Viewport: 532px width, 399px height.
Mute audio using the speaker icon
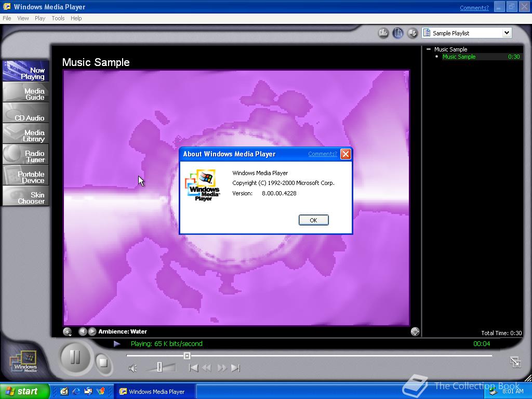coord(133,368)
